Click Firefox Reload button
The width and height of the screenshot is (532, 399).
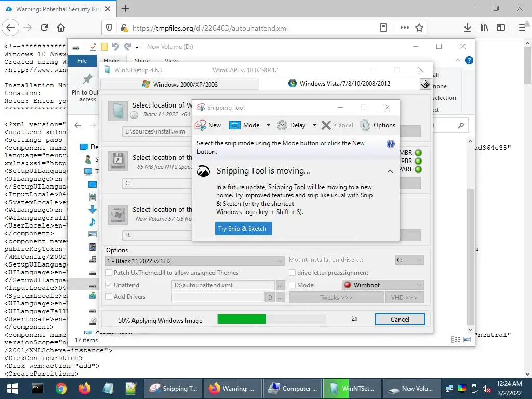point(44,28)
